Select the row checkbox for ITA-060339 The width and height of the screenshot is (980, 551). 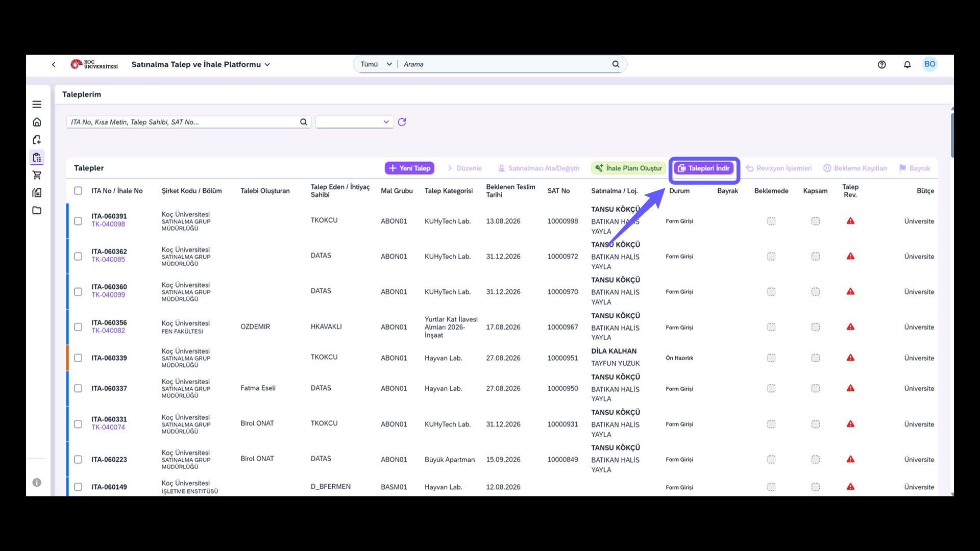point(78,358)
